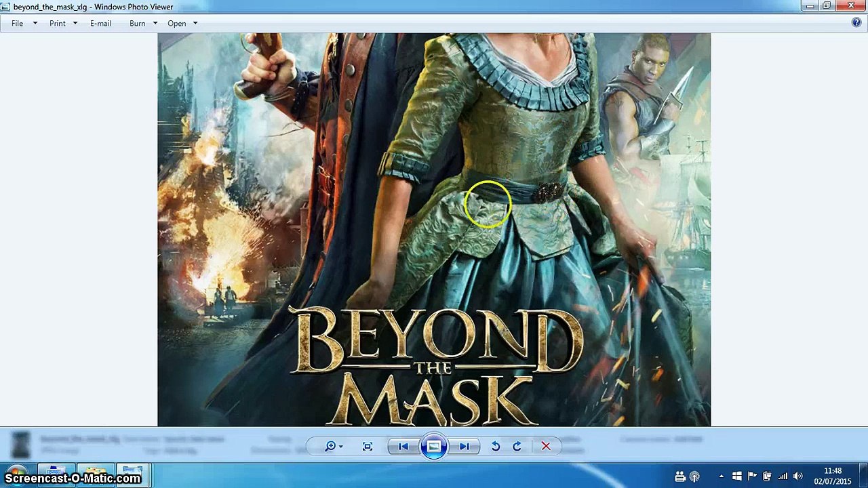Image resolution: width=868 pixels, height=488 pixels.
Task: Open the taskbar clock showing 11:48
Action: [833, 476]
